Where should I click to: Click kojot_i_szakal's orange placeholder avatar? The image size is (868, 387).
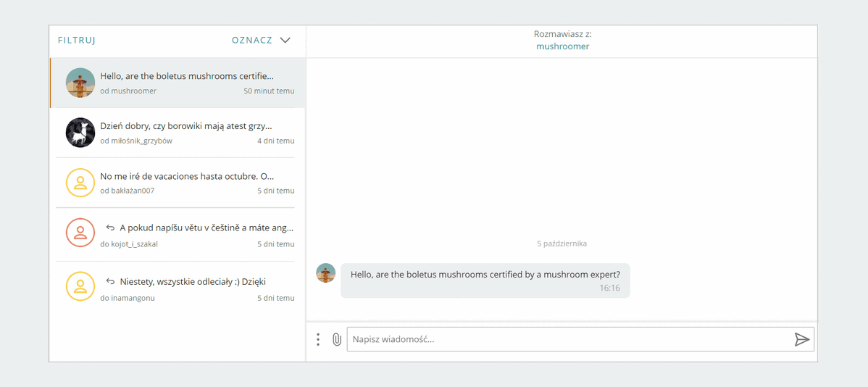80,233
